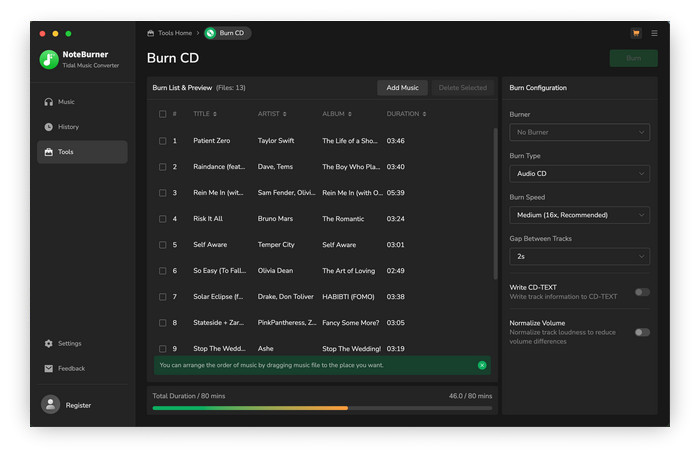This screenshot has width=700, height=457.
Task: Click the Temper City artist cell
Action: pos(276,245)
